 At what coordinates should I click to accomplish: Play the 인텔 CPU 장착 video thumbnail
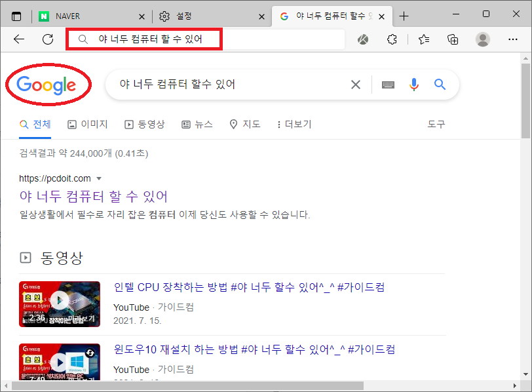point(60,304)
